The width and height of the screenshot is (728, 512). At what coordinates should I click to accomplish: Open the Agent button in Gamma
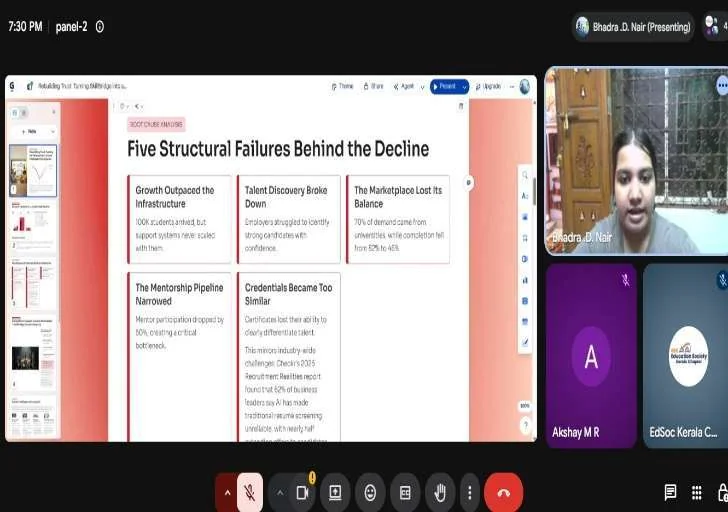tap(404, 86)
